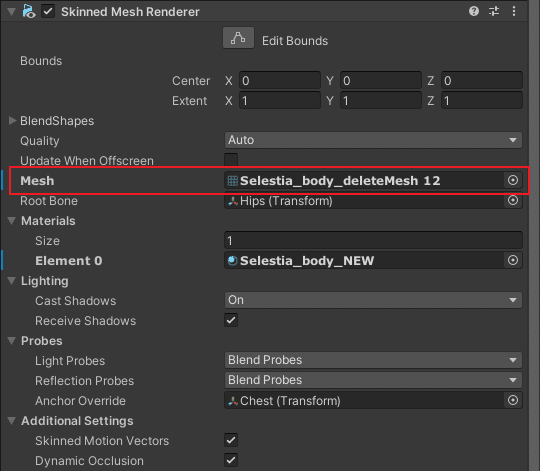
Task: Open the Light Probes dropdown
Action: click(373, 360)
